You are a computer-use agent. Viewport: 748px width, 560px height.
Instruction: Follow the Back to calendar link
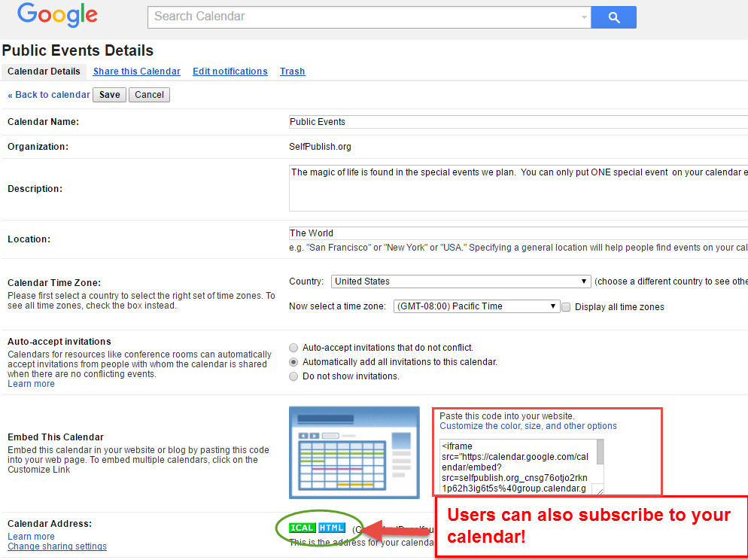point(49,94)
